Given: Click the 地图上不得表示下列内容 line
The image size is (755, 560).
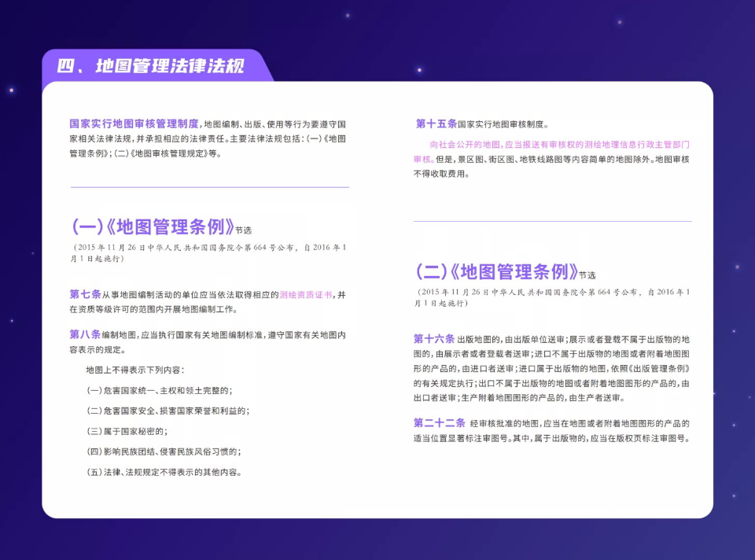Looking at the screenshot, I should point(134,370).
